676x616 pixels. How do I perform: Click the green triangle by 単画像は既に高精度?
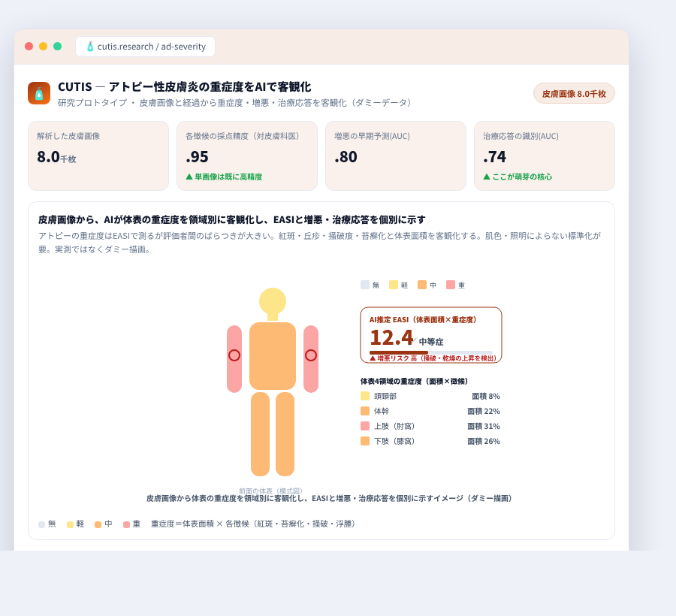coord(189,177)
